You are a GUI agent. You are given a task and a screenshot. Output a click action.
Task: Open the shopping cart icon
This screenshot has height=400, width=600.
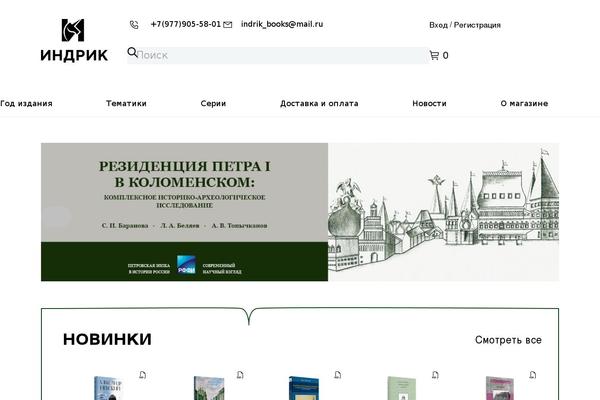(x=434, y=56)
